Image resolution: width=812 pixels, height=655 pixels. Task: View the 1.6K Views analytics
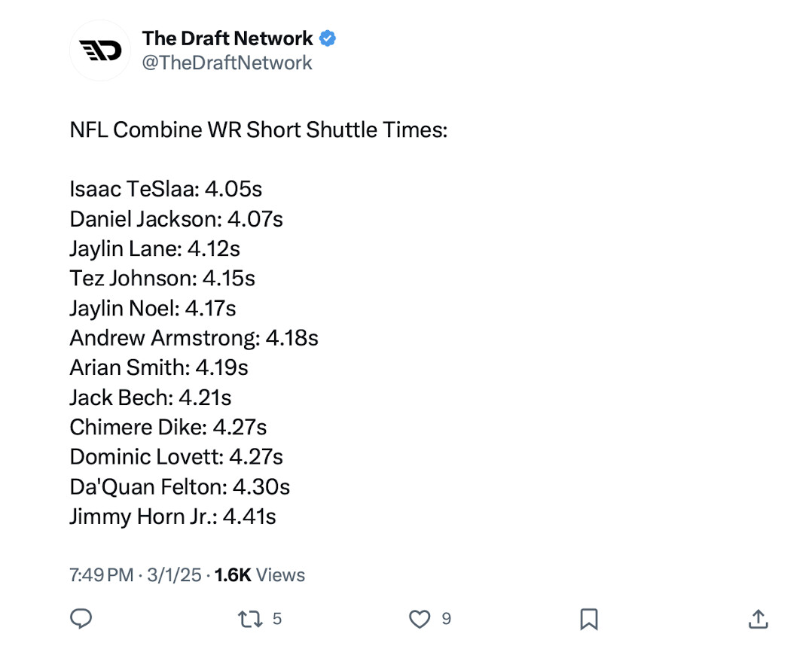pos(260,575)
